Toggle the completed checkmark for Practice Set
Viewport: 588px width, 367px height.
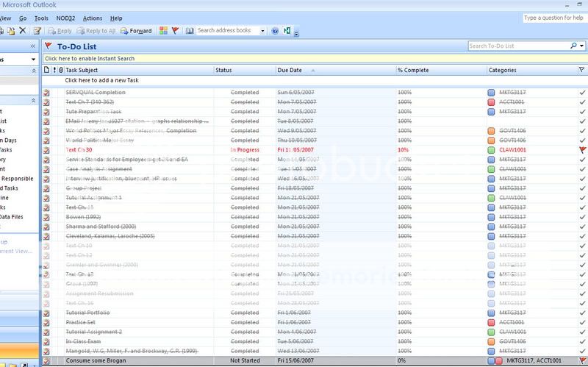[582, 322]
